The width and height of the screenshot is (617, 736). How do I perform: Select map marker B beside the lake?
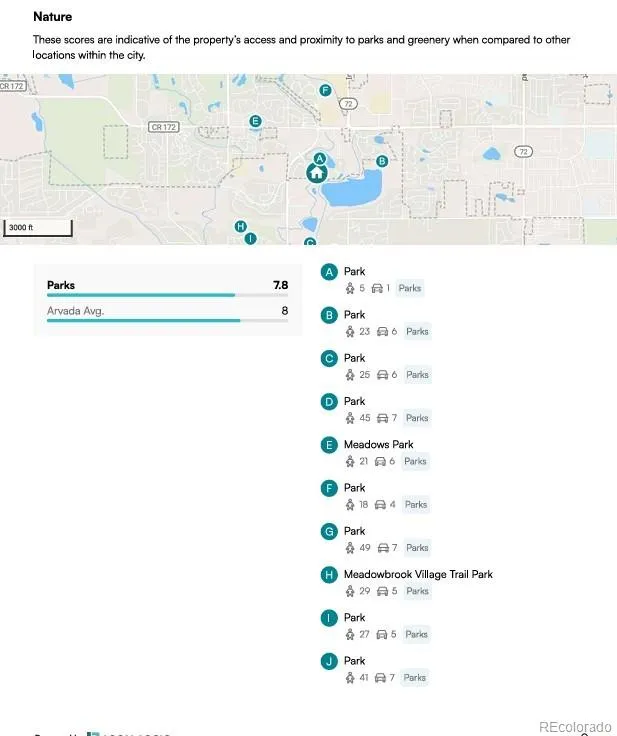pyautogui.click(x=381, y=161)
